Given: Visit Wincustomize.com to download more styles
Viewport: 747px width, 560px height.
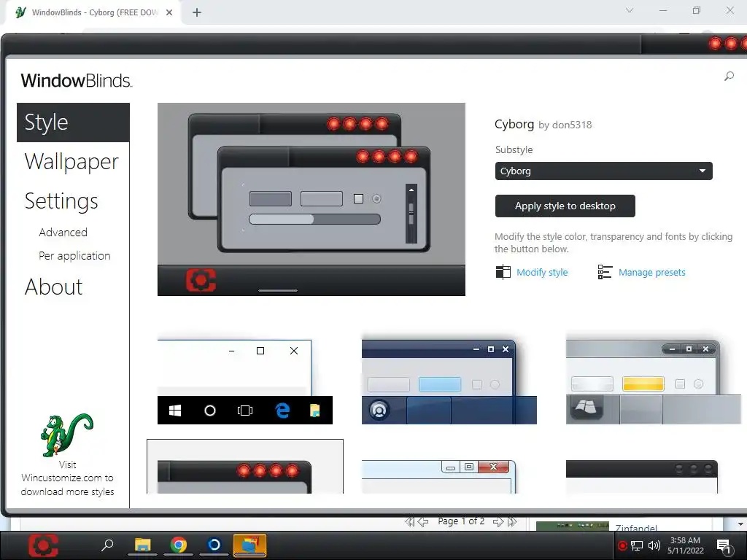Looking at the screenshot, I should pyautogui.click(x=67, y=478).
